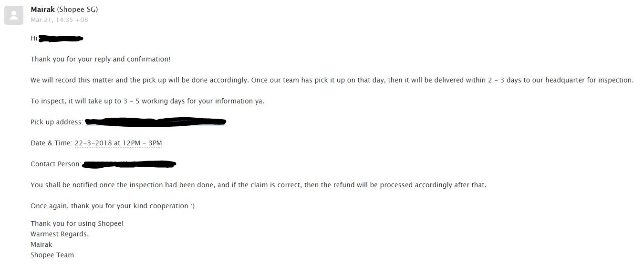The width and height of the screenshot is (644, 264).
Task: Click the Mar 21, 14:35 timestamp
Action: pos(59,20)
